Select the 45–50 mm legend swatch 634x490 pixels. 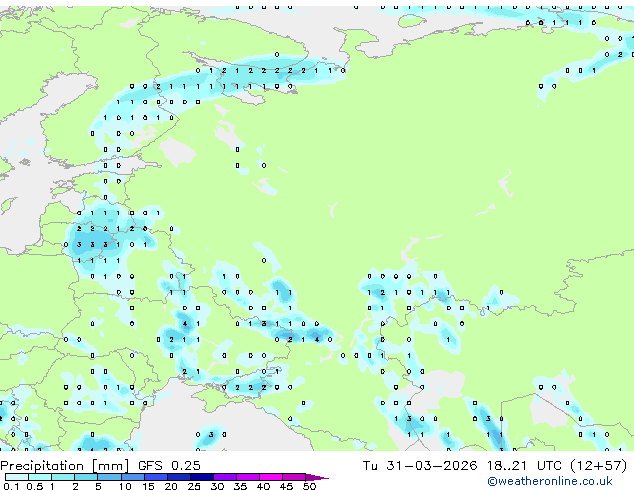tap(294, 477)
